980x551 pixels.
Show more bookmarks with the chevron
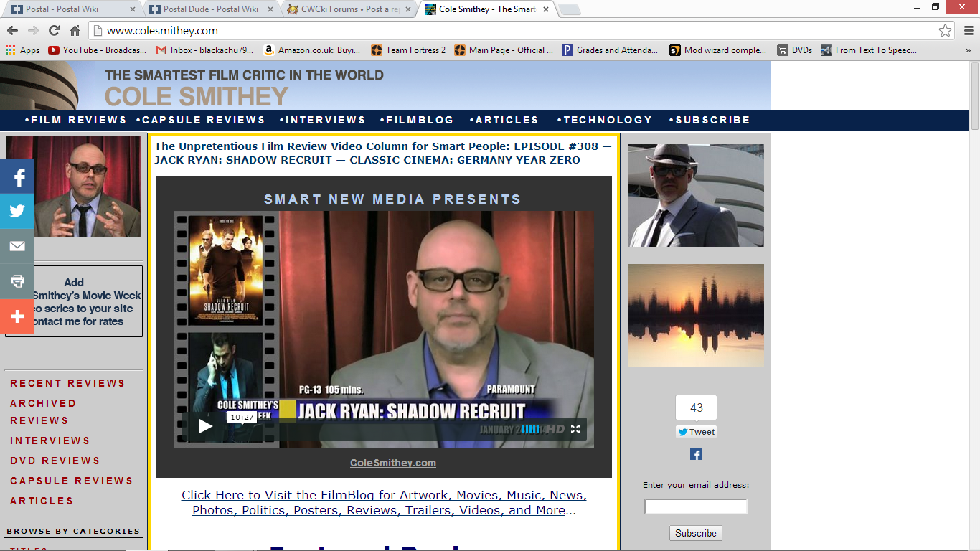point(968,50)
